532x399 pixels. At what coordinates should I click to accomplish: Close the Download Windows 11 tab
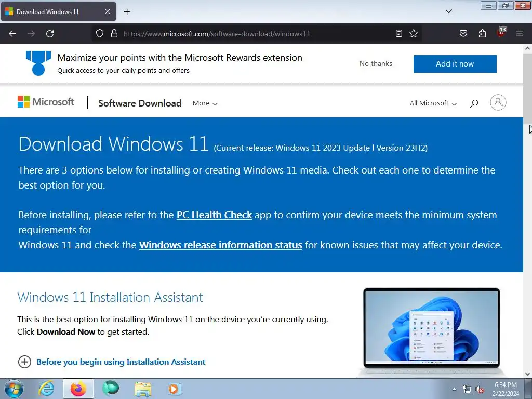pyautogui.click(x=107, y=11)
